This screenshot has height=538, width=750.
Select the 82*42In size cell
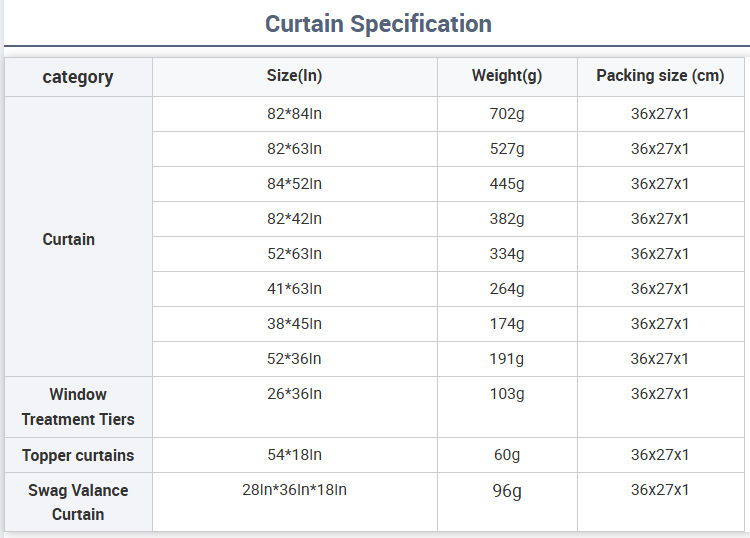295,219
